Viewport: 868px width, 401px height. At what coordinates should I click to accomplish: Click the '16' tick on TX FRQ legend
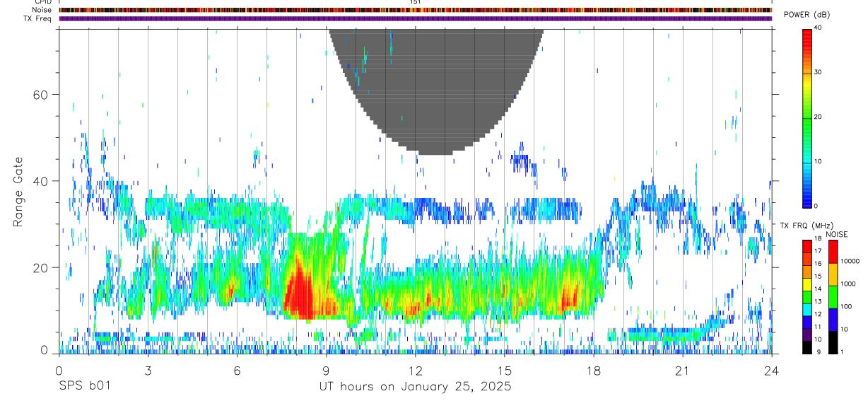[819, 263]
